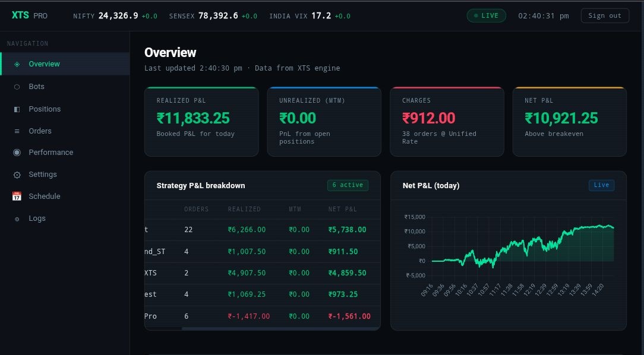The height and width of the screenshot is (355, 644).
Task: Click the Live badge on Net P&L chart
Action: (x=601, y=185)
